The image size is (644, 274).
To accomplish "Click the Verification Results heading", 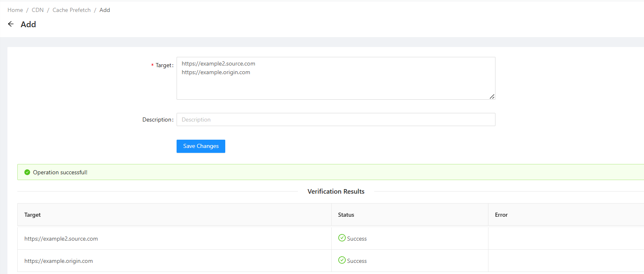I will click(x=336, y=192).
